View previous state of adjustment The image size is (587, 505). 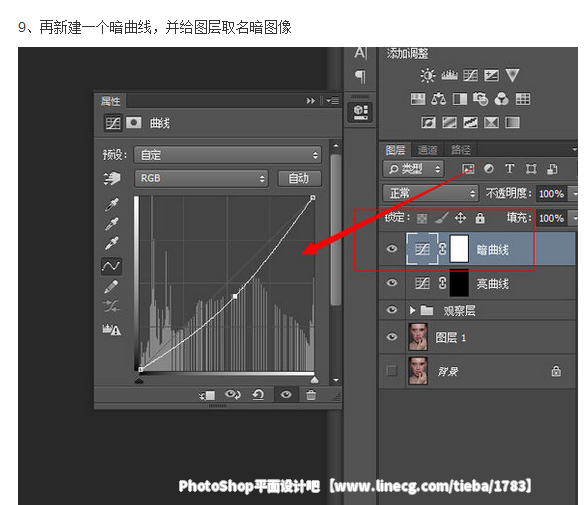click(232, 394)
